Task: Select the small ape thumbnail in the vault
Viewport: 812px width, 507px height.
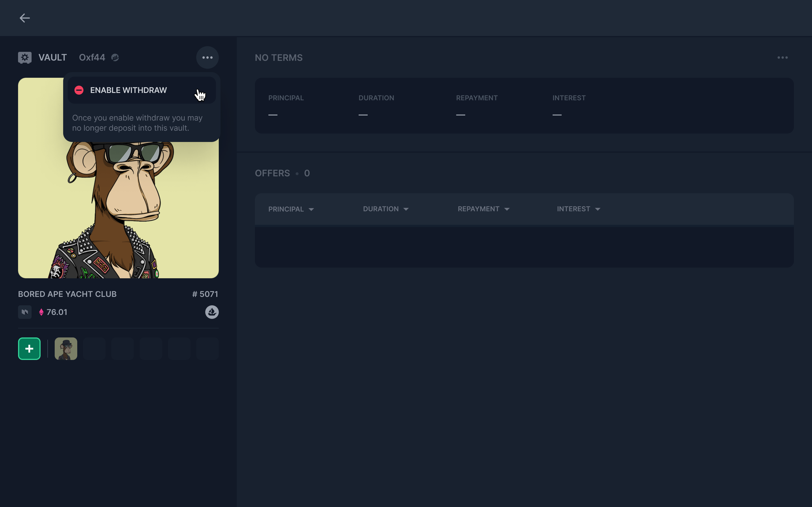Action: tap(66, 349)
